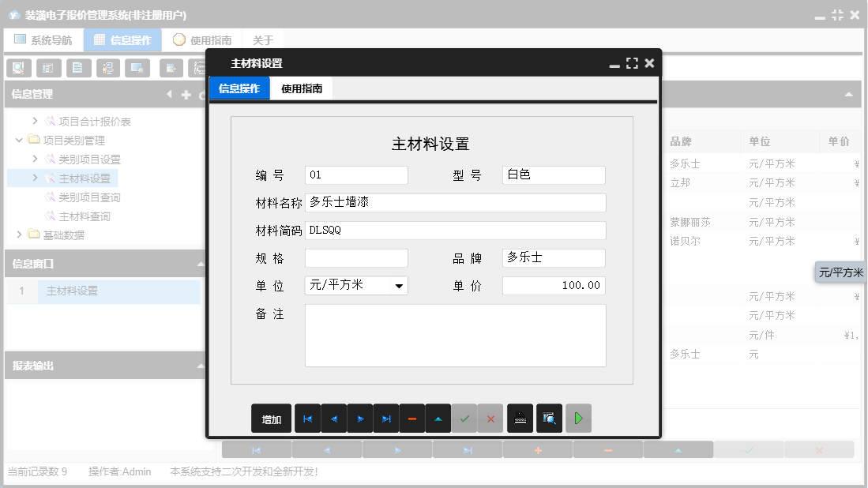The height and width of the screenshot is (488, 868).
Task: Click the print icon in the dialog toolbar
Action: click(520, 419)
